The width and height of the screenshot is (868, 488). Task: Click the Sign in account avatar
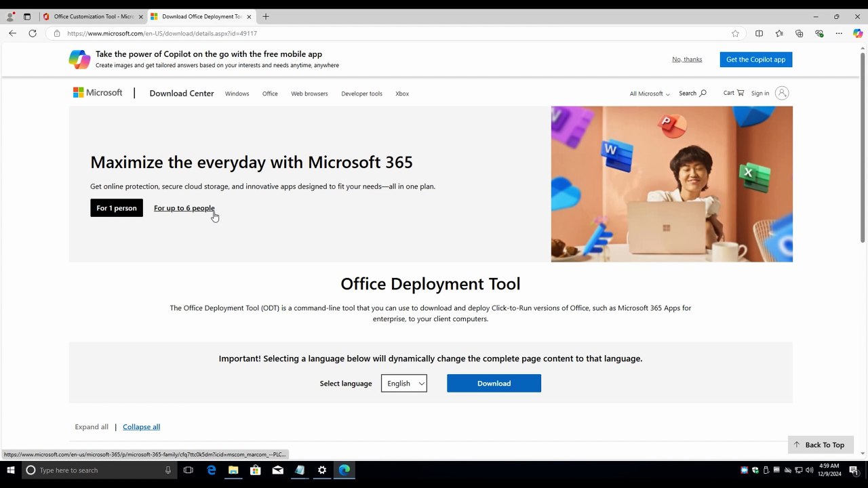point(782,93)
